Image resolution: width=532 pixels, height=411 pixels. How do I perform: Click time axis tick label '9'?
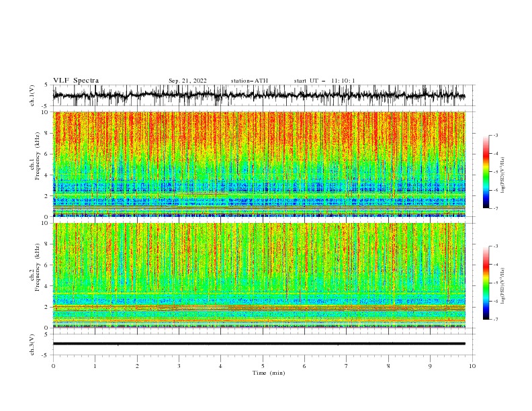point(430,366)
